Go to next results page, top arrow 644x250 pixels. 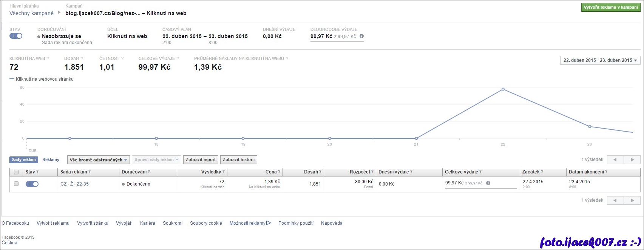(x=632, y=160)
